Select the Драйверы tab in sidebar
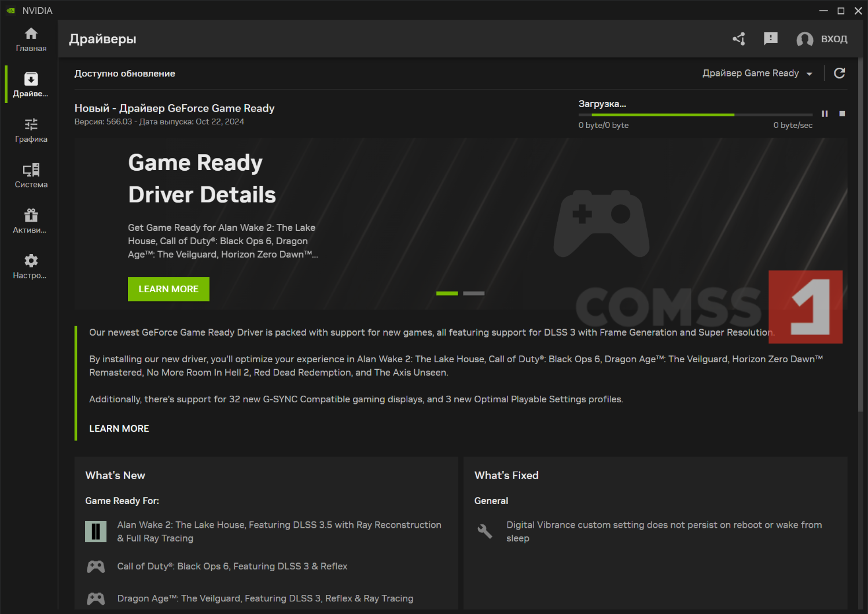868x614 pixels. pyautogui.click(x=31, y=84)
